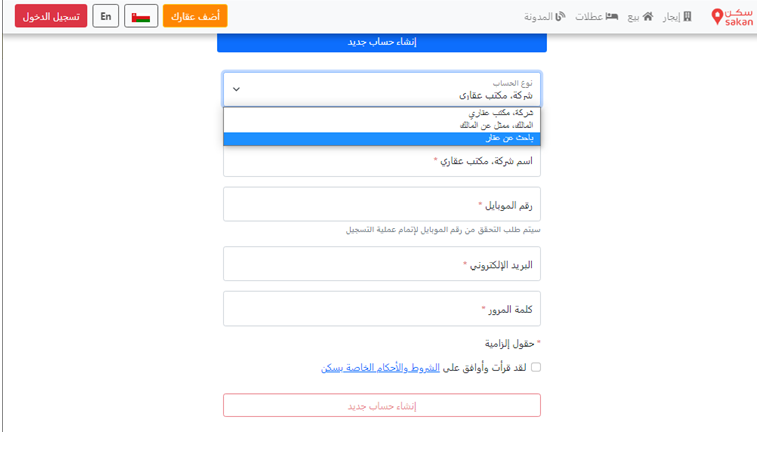Viewport: 757px width, 467px height.
Task: Open the blog (المدونة) icon
Action: pos(560,16)
